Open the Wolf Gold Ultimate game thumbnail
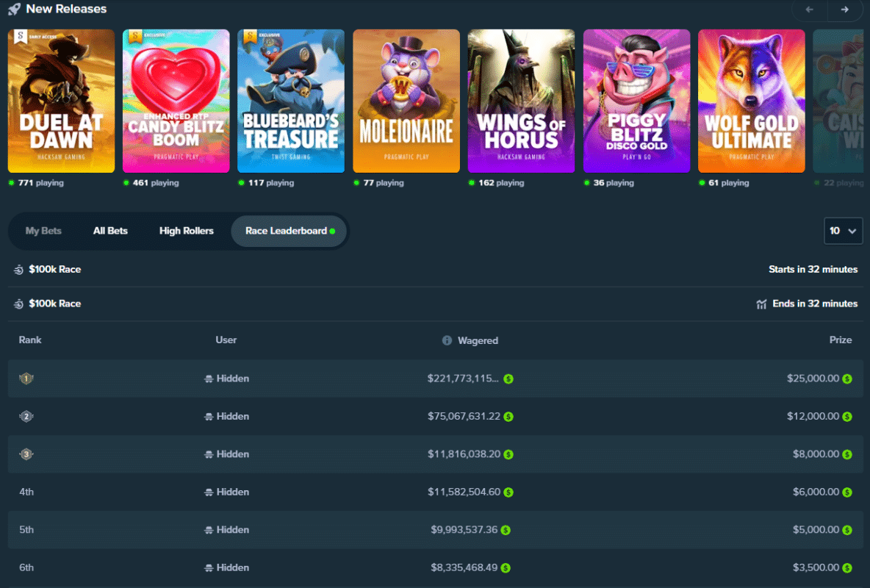 click(x=751, y=101)
